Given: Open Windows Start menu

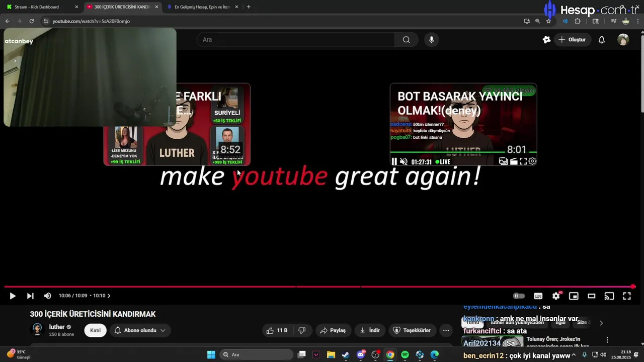Looking at the screenshot, I should point(211,355).
